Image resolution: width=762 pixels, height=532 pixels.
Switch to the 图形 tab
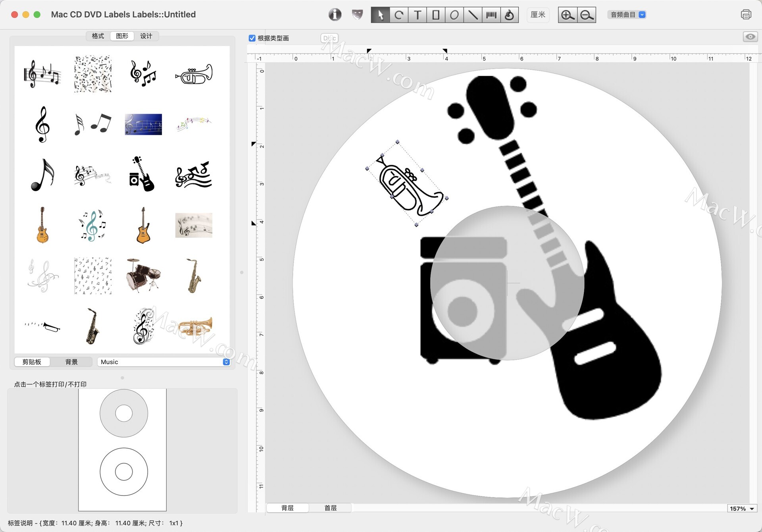coord(122,36)
